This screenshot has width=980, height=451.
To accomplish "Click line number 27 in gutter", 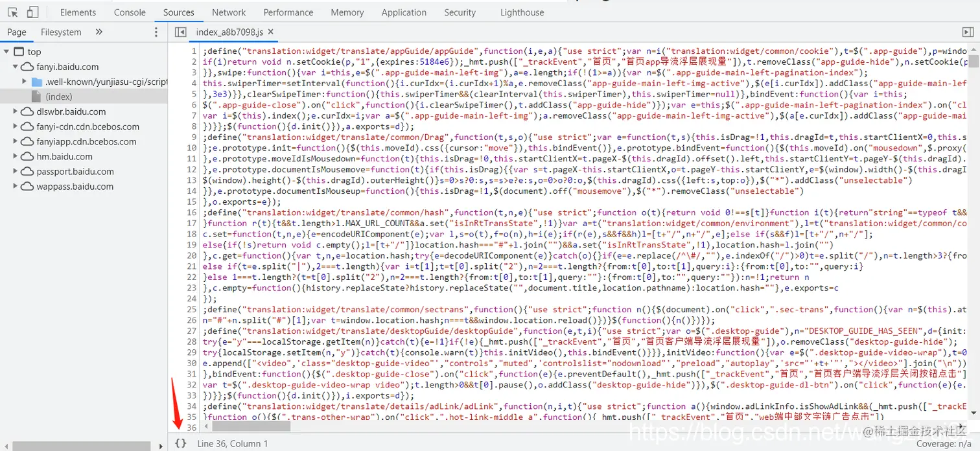I will coord(191,330).
